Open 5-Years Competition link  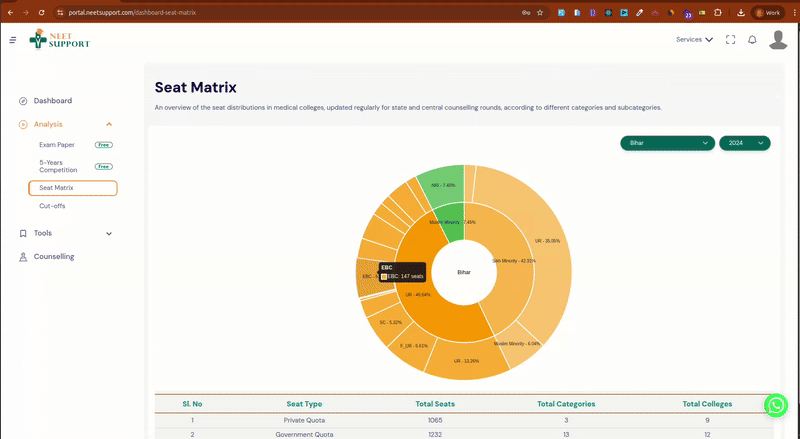(57, 166)
